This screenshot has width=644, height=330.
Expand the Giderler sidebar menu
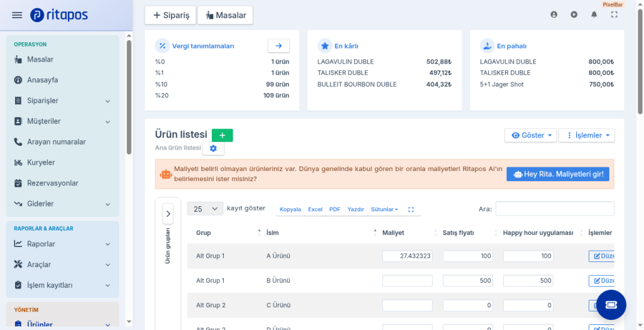pyautogui.click(x=62, y=204)
